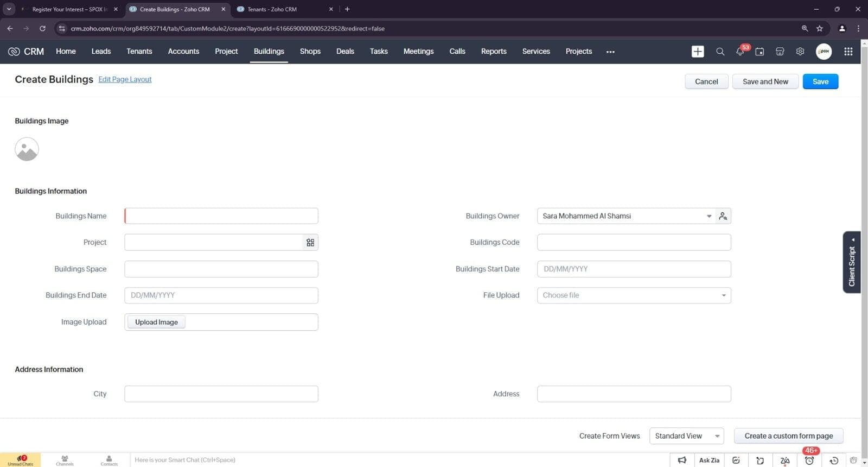This screenshot has height=467, width=868.
Task: Click the Buildings Owner user lookup icon
Action: click(723, 216)
